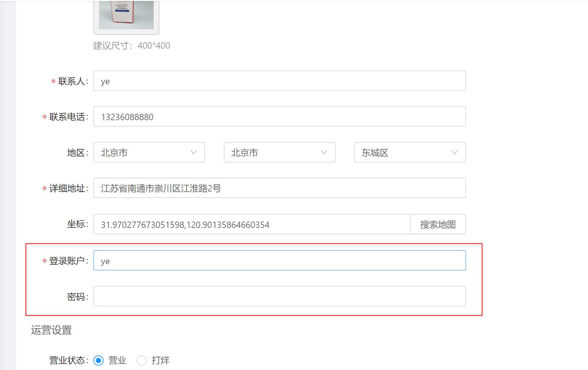Image resolution: width=588 pixels, height=370 pixels.
Task: Click the 运营设置 section heading
Action: [51, 330]
